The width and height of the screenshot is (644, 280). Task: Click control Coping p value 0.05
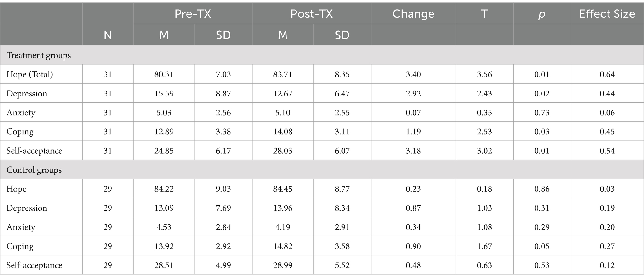click(x=542, y=246)
